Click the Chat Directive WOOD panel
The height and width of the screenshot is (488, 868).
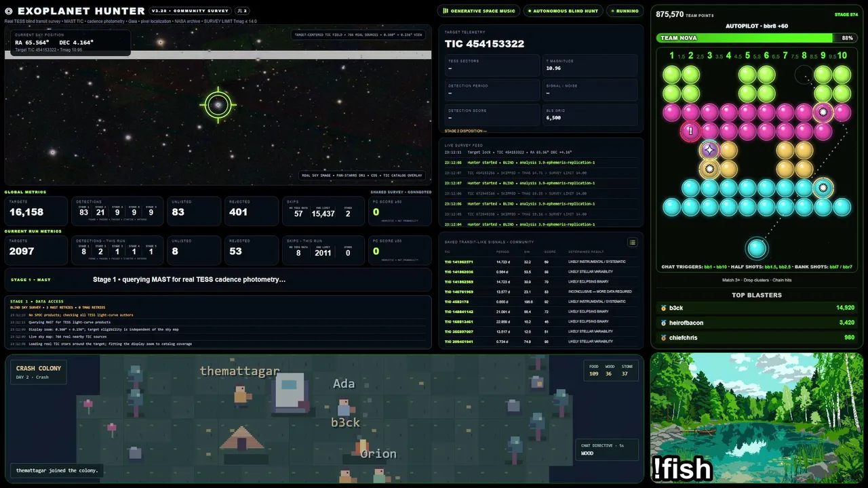[606, 449]
